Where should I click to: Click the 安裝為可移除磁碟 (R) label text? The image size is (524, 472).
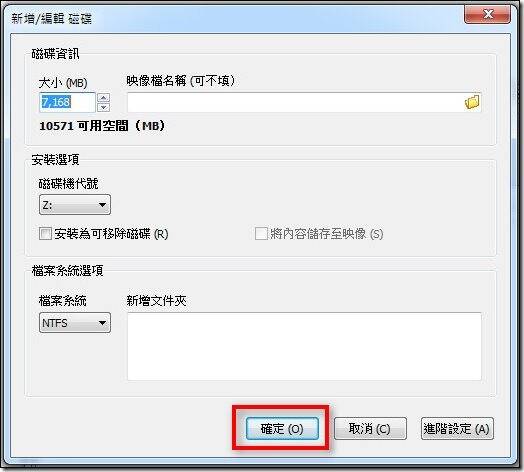(x=111, y=234)
